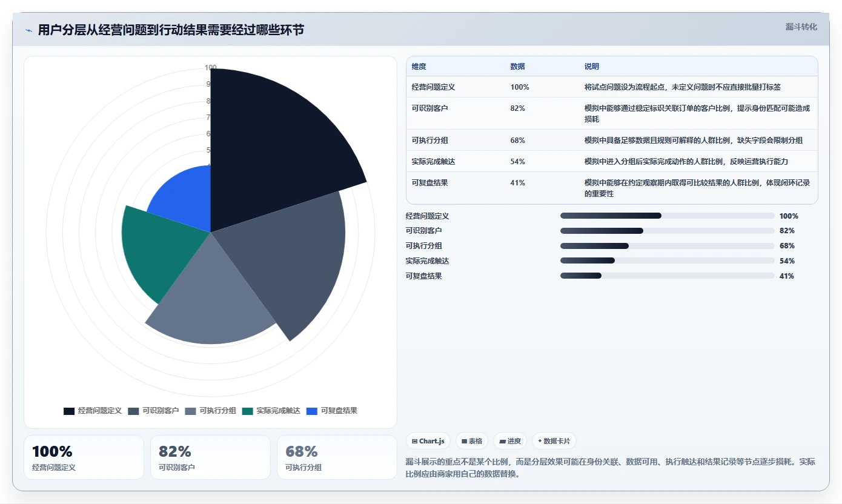Click the 表格 chip
This screenshot has height=504, width=842.
[x=472, y=441]
